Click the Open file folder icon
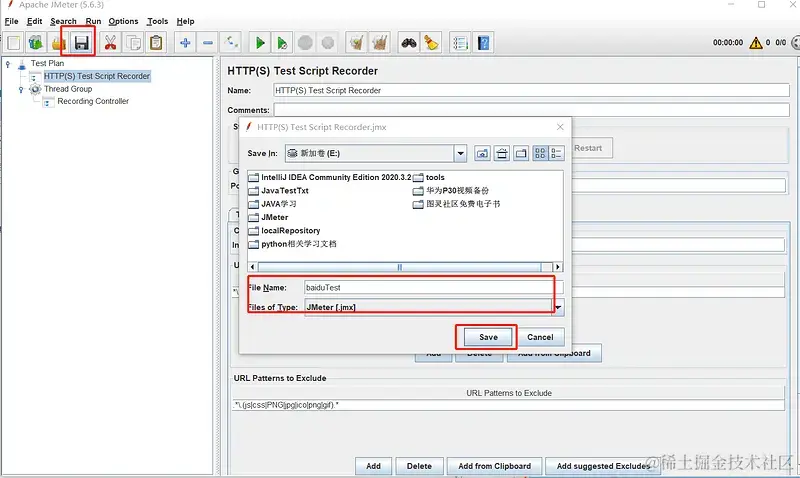This screenshot has width=800, height=478. [x=58, y=43]
